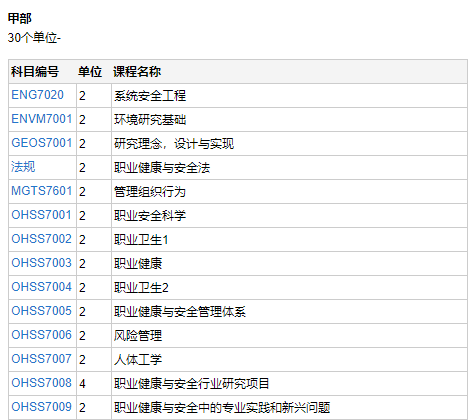Open the OHSS7002 course link
472x420 pixels.
pyautogui.click(x=41, y=239)
